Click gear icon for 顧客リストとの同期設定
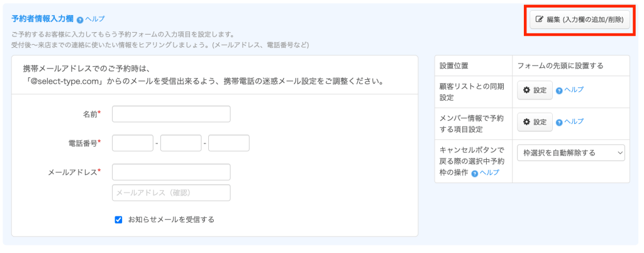This screenshot has height=253, width=644. (x=527, y=90)
